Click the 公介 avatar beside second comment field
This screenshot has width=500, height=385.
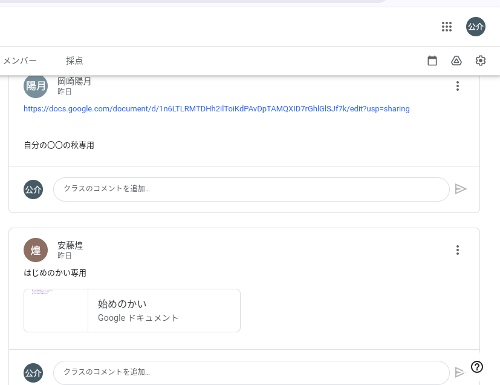click(33, 373)
